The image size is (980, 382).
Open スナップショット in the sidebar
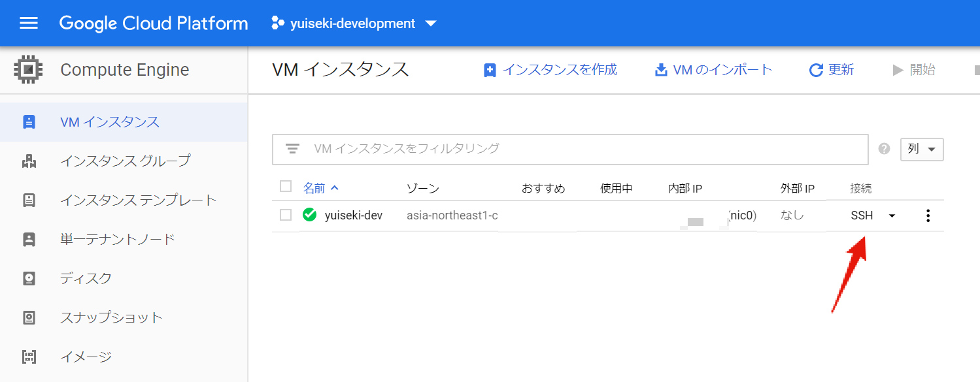click(124, 317)
